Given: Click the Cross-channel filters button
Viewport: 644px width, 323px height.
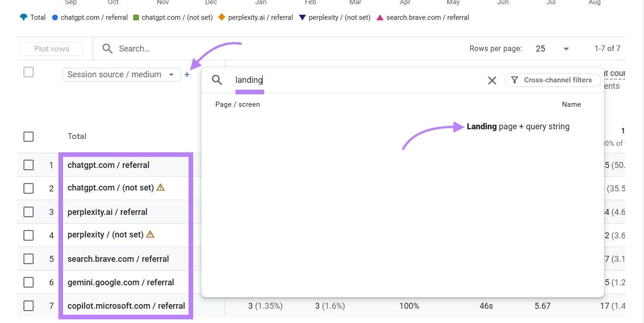Looking at the screenshot, I should [x=552, y=80].
